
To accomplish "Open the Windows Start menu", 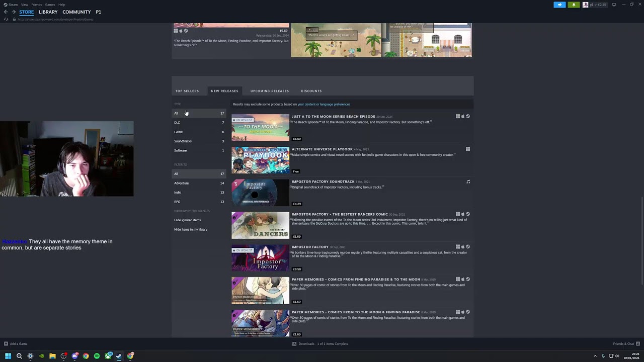I will pos(8,356).
